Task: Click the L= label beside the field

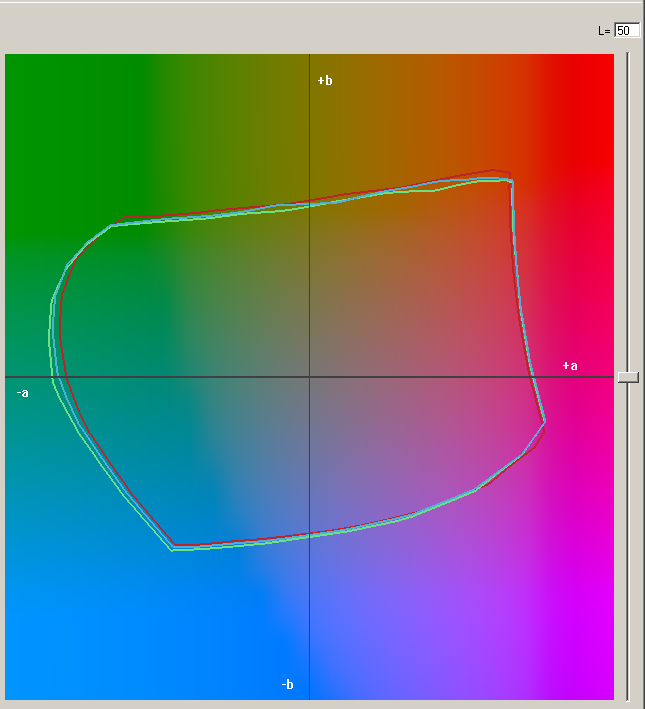Action: tap(604, 31)
